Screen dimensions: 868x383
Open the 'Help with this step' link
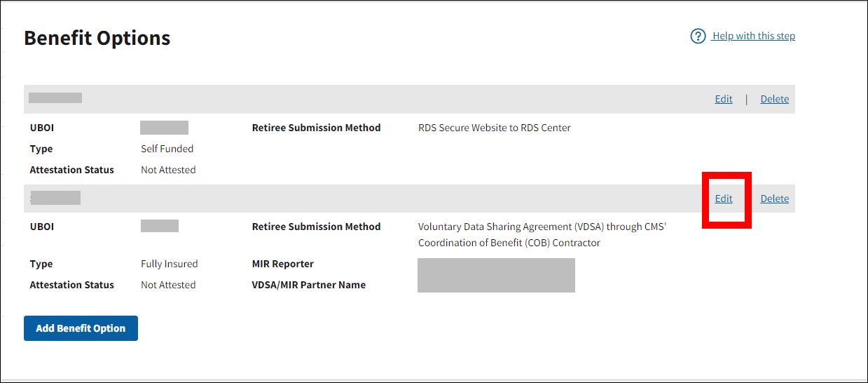pyautogui.click(x=753, y=36)
